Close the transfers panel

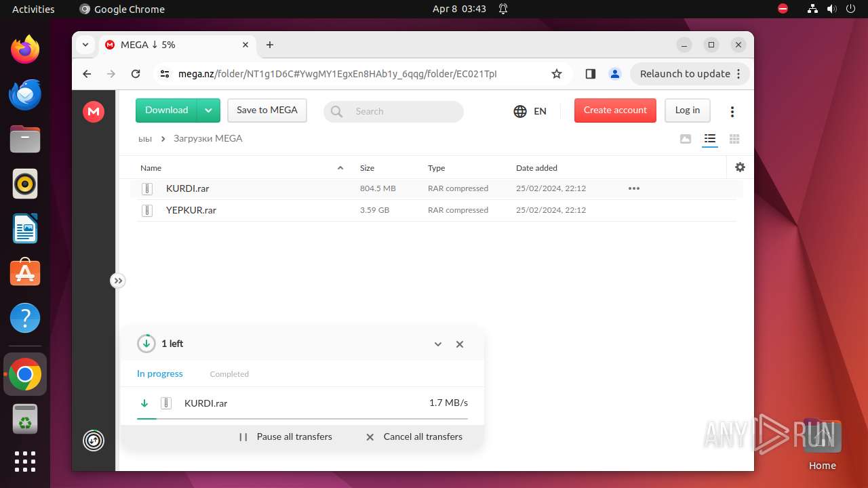pos(460,344)
